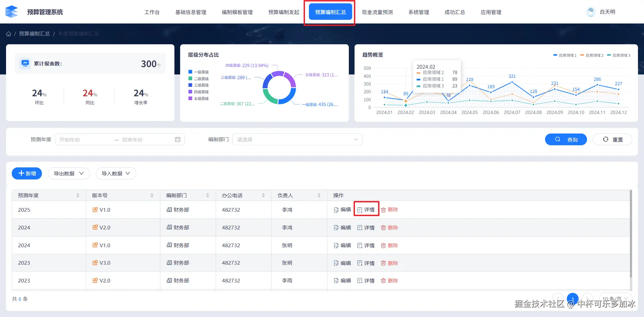Open the calendar icon in 预测年度 field
This screenshot has height=317, width=644.
tap(178, 140)
